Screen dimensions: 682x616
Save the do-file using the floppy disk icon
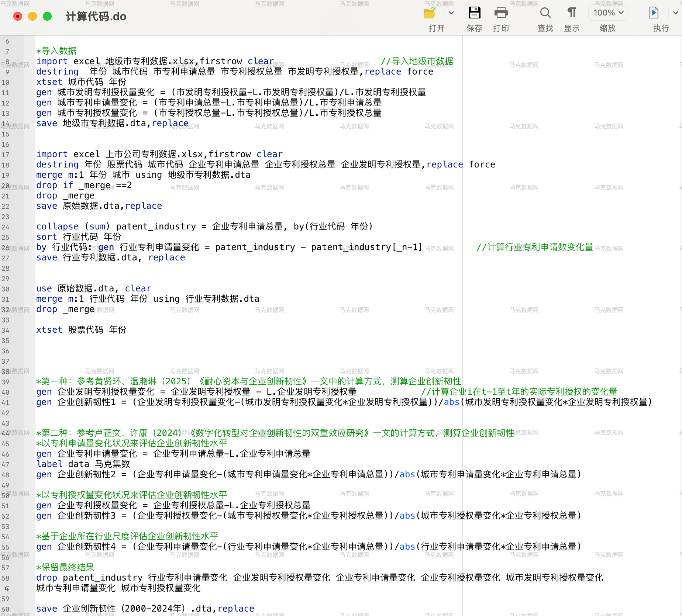[474, 13]
